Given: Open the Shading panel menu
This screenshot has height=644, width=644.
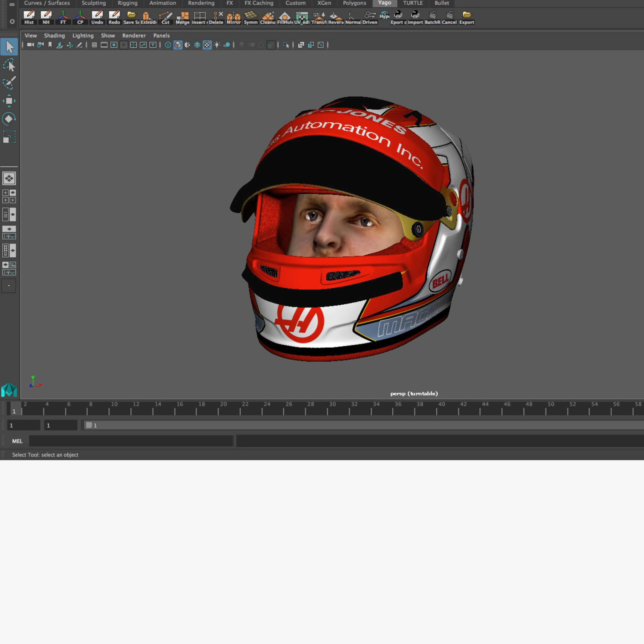Looking at the screenshot, I should [54, 35].
